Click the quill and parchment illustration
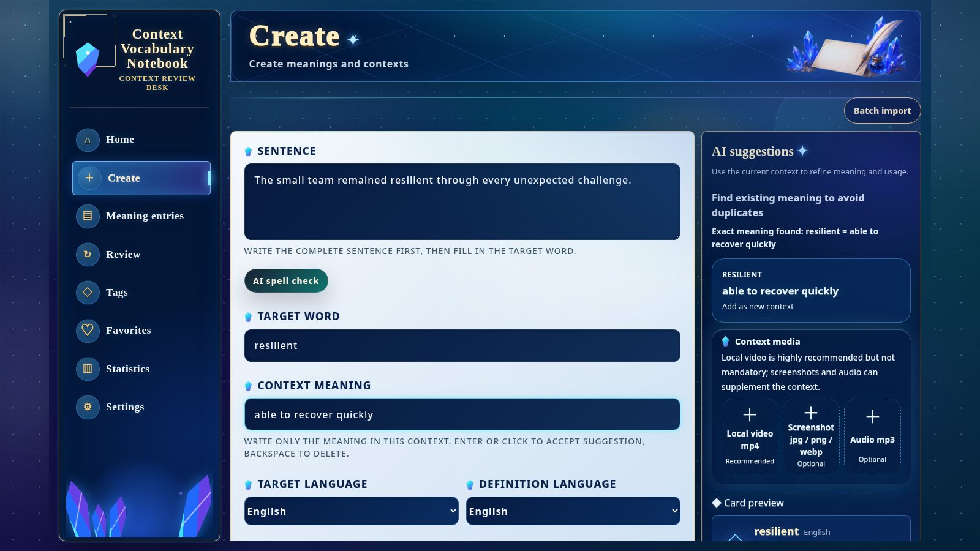 [x=847, y=47]
